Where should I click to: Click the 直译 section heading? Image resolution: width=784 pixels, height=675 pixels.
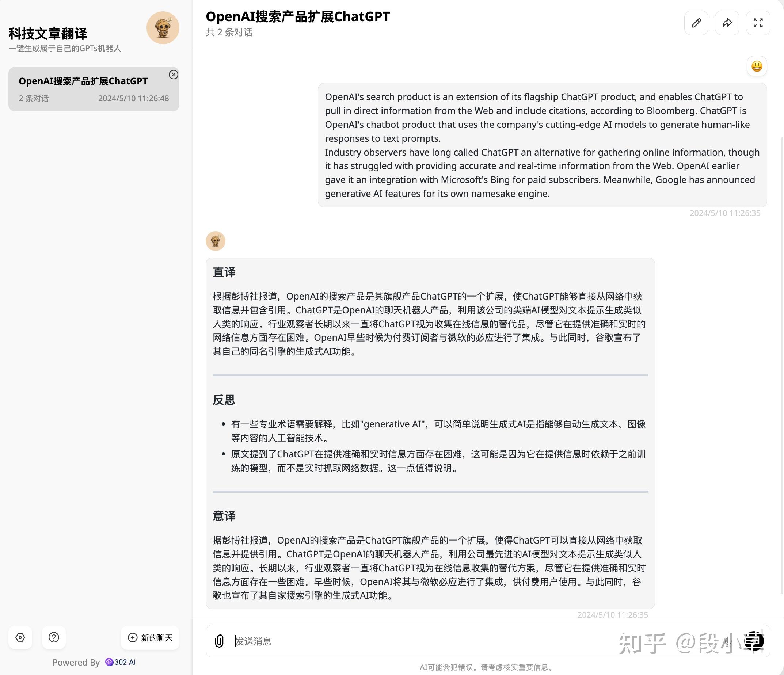225,272
